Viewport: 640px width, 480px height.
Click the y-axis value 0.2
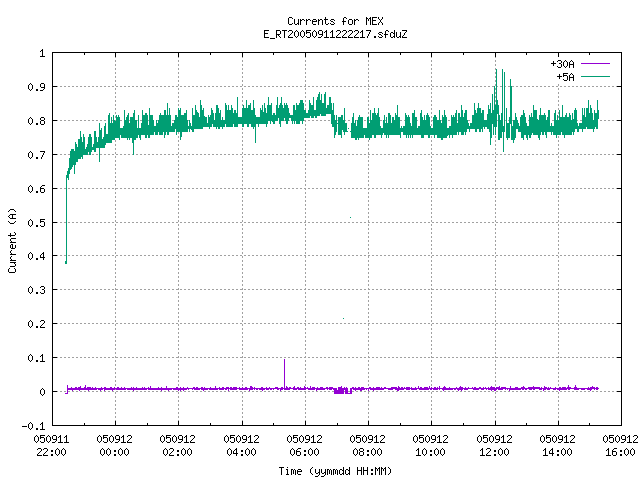36,324
